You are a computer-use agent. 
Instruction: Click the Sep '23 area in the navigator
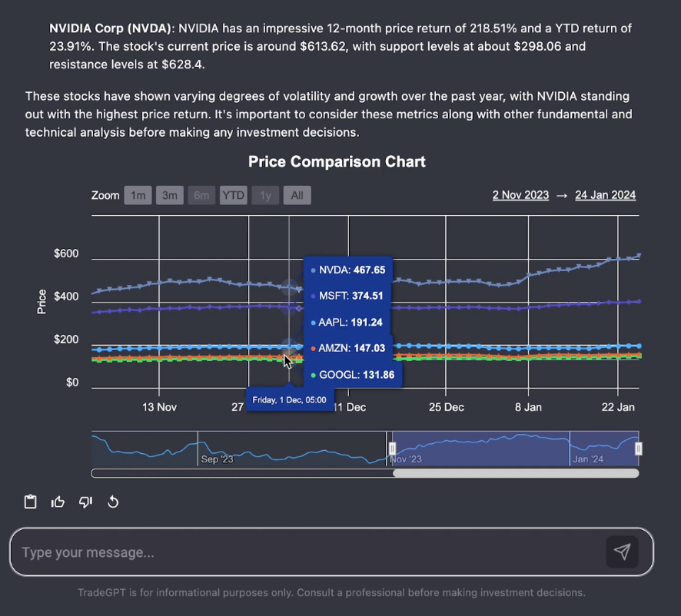(x=217, y=459)
